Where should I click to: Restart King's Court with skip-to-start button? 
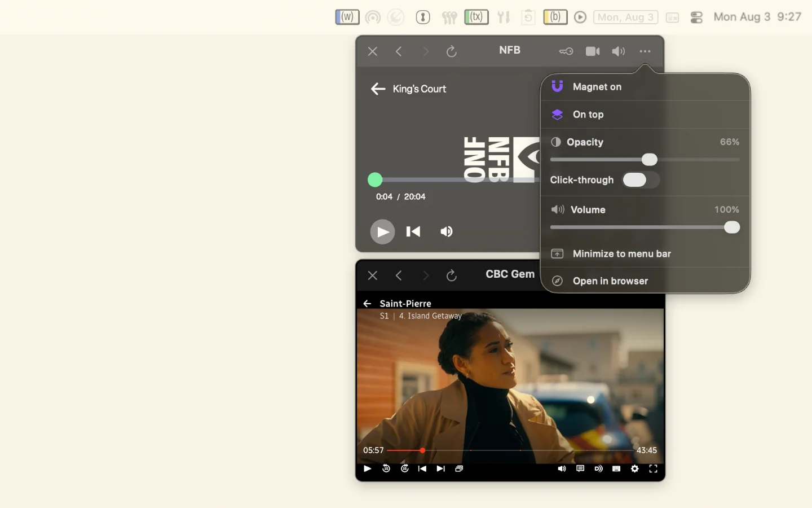point(413,231)
